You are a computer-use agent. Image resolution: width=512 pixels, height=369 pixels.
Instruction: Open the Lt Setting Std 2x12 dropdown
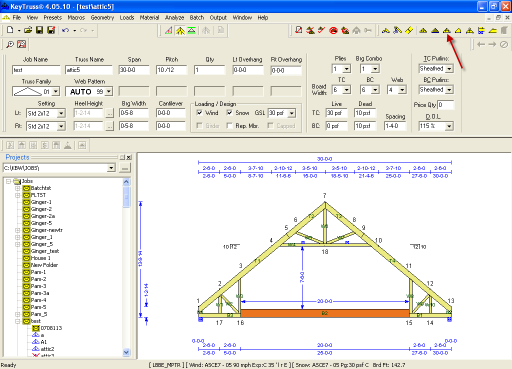61,114
